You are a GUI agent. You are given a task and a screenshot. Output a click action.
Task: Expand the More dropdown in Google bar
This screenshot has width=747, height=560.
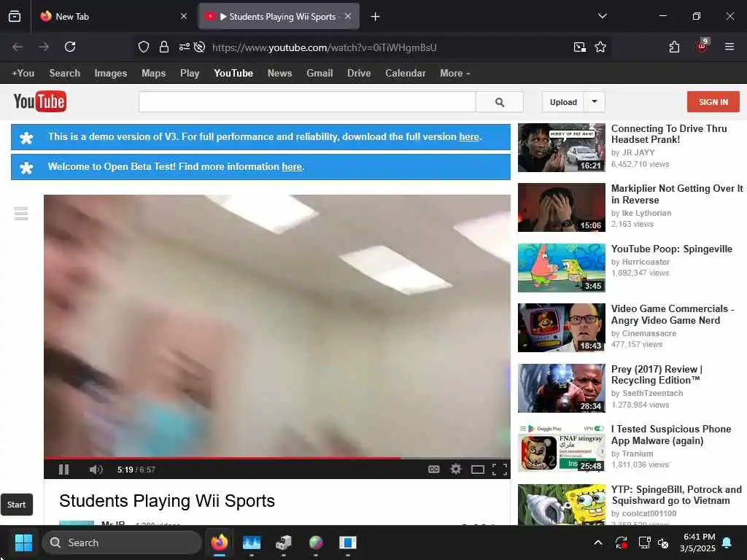coord(455,74)
